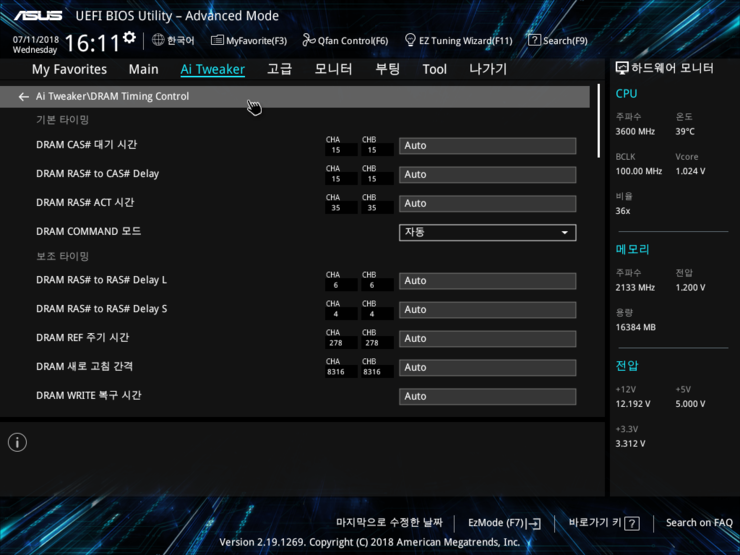
Task: Click the hardware monitor icon
Action: tap(622, 68)
